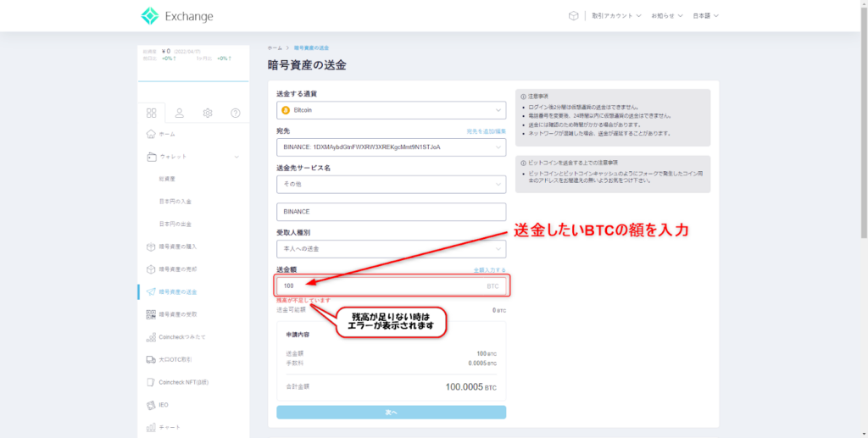Viewport: 868px width, 438px height.
Task: Click the BINANCE service name text field
Action: 392,212
